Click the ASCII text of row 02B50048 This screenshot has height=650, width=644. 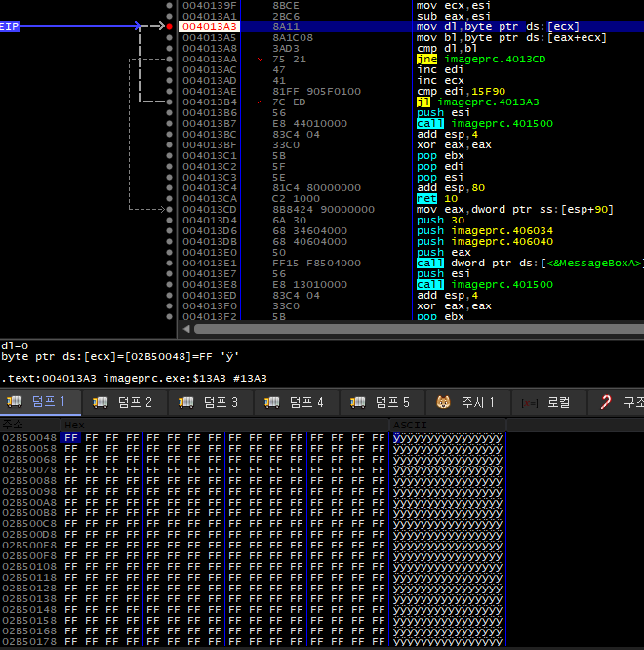coord(448,438)
